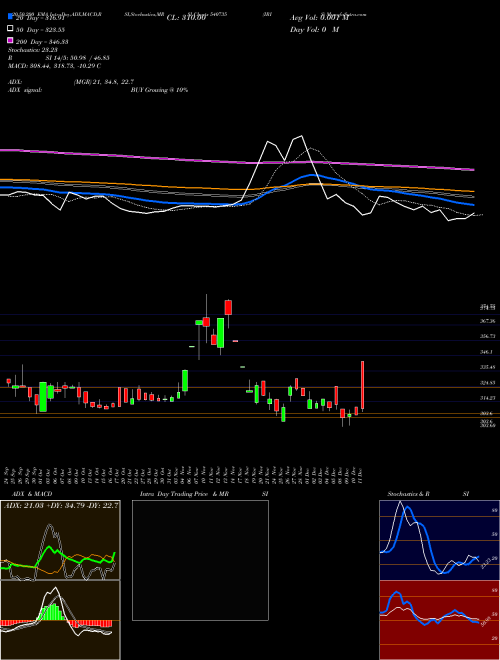This screenshot has width=500, height=660.
Task: Open the red RSI chart panel
Action: 439,620
